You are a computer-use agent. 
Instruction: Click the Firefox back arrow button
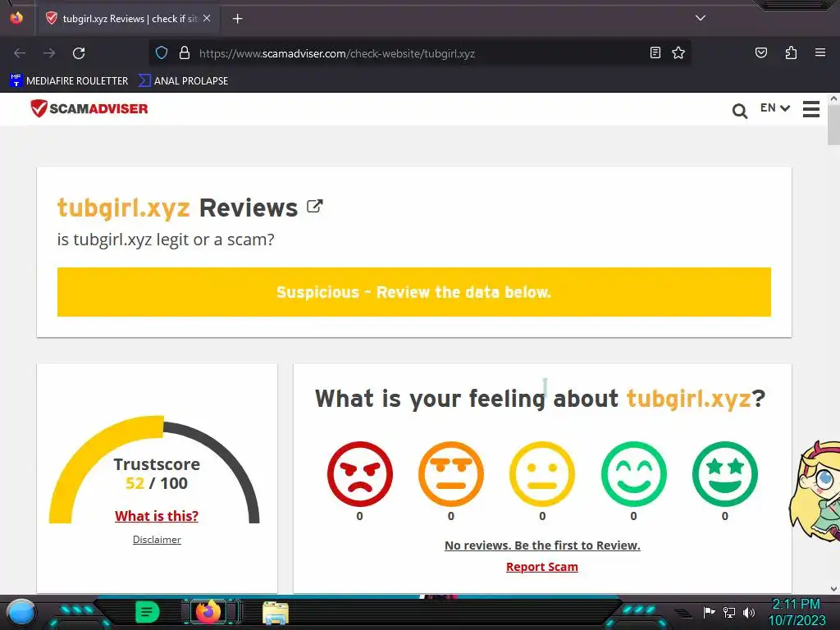click(x=20, y=53)
